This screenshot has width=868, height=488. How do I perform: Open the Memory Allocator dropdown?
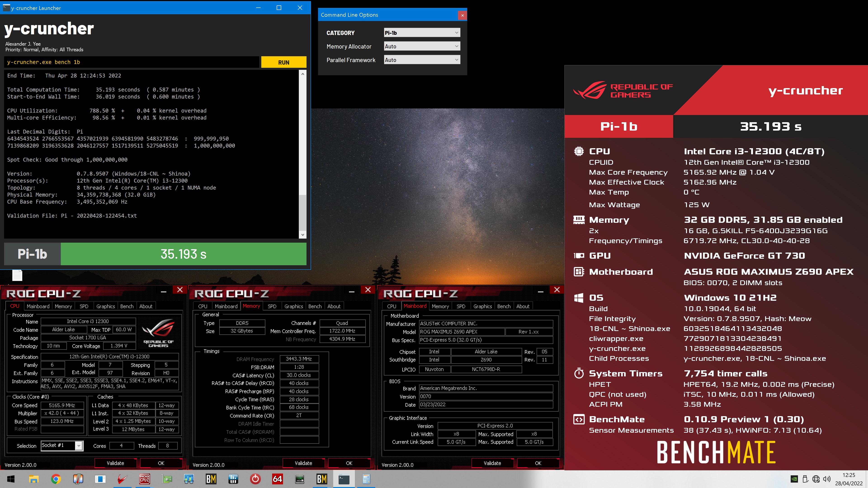pyautogui.click(x=422, y=46)
